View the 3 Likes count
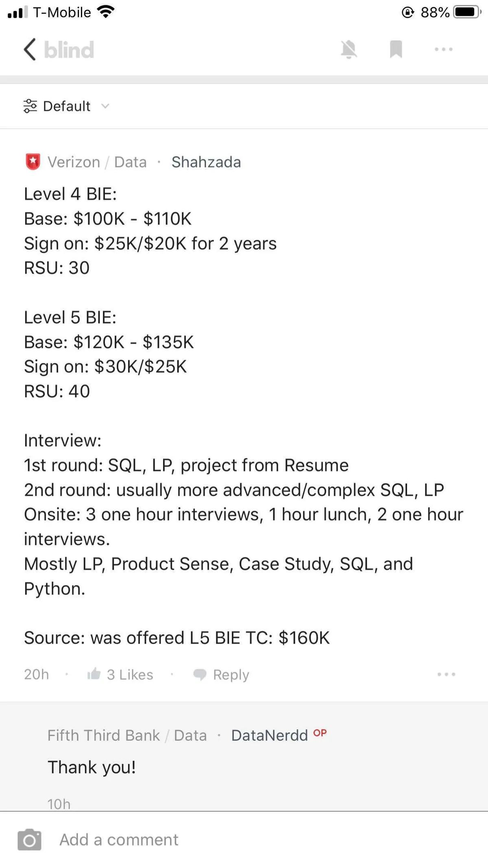The height and width of the screenshot is (868, 488). (x=130, y=674)
